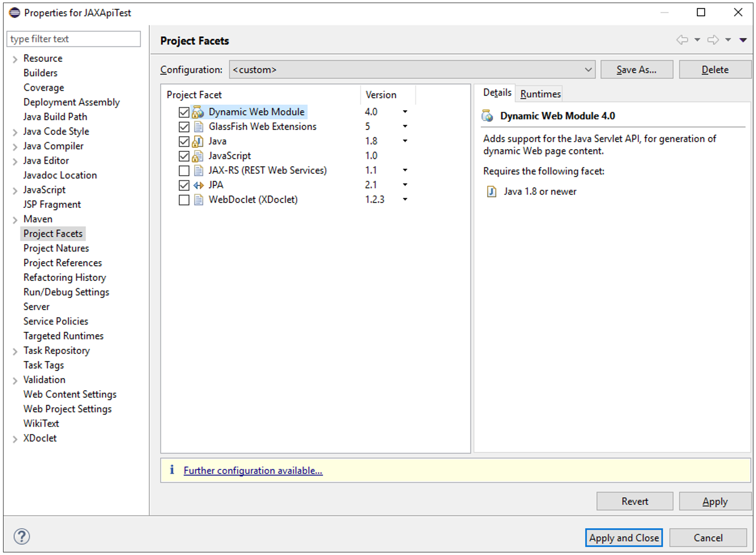The height and width of the screenshot is (555, 756).
Task: Click the back navigation arrow icon
Action: click(682, 40)
